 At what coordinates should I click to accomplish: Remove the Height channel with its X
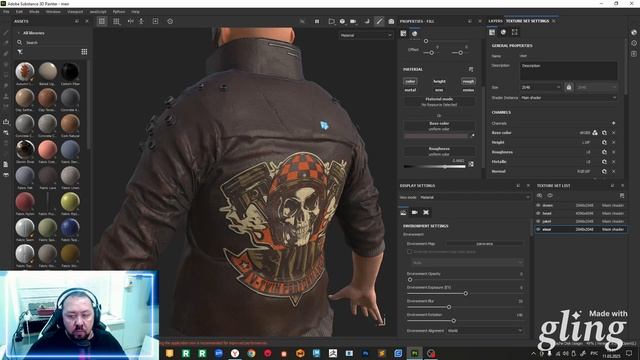pyautogui.click(x=613, y=142)
